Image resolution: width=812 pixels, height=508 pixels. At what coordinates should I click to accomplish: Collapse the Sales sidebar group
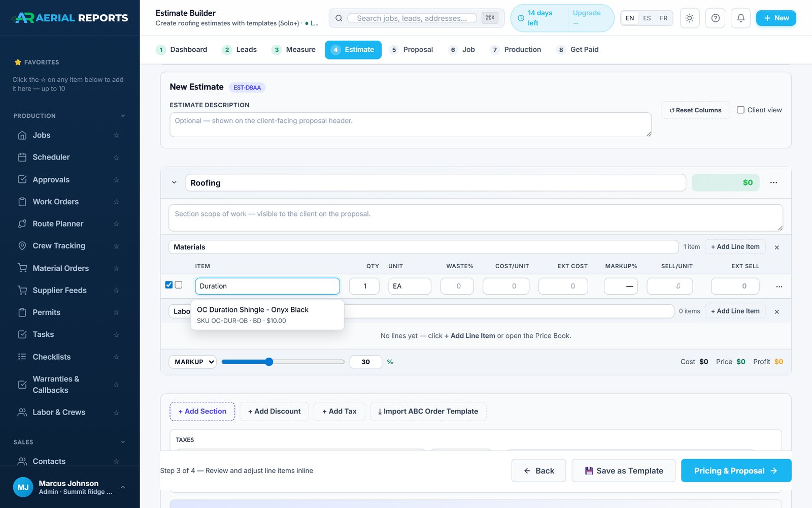123,442
